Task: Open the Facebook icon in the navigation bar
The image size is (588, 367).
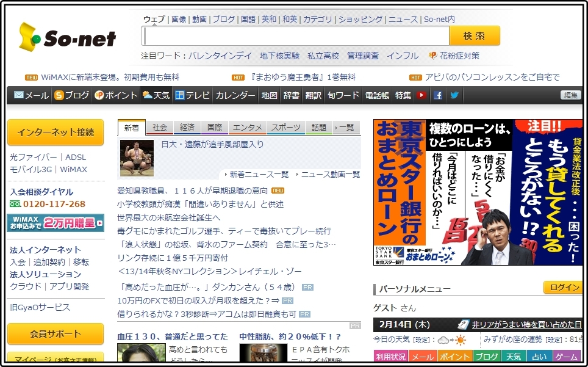Action: (x=437, y=95)
